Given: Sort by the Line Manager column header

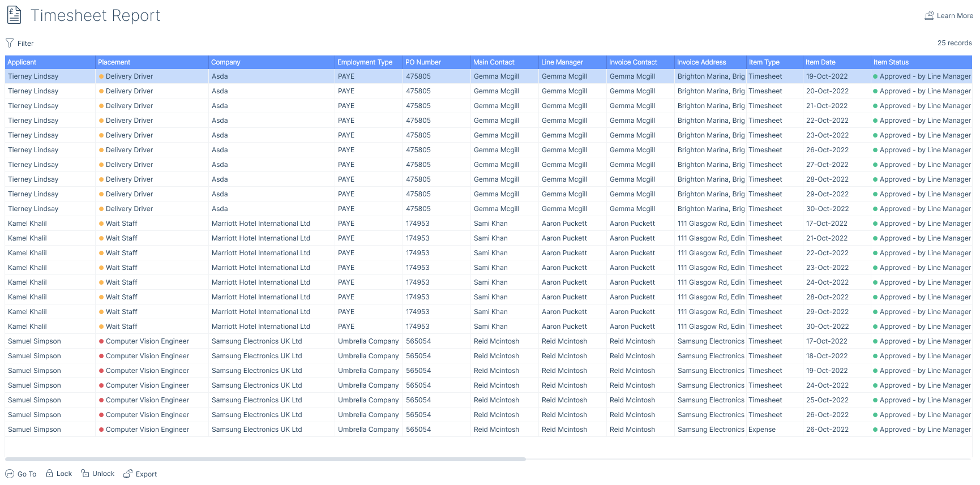Looking at the screenshot, I should [x=572, y=62].
